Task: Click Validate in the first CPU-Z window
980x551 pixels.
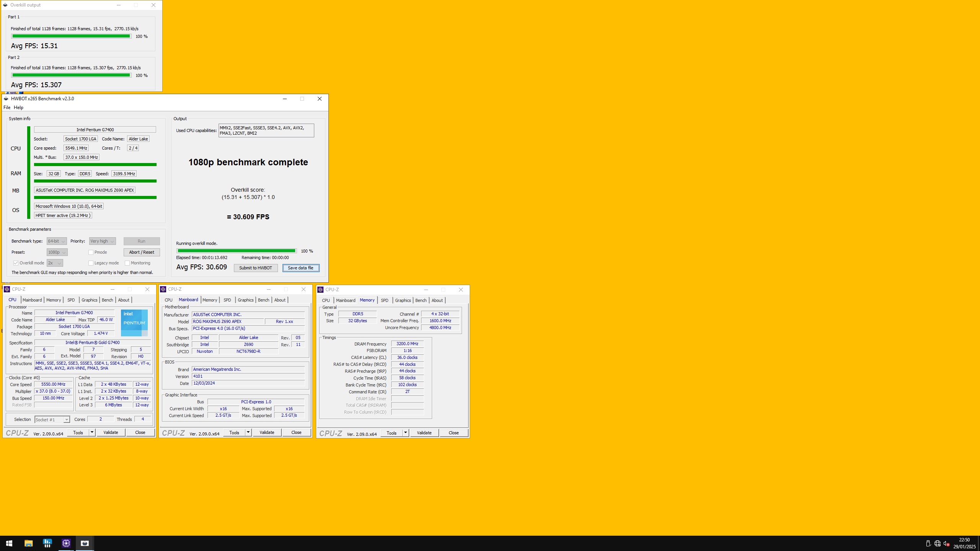Action: click(x=111, y=432)
